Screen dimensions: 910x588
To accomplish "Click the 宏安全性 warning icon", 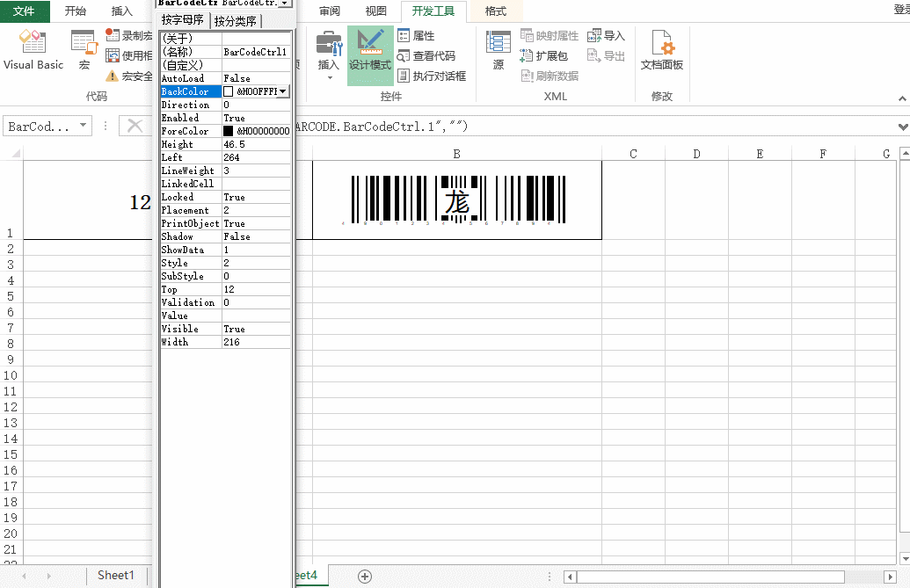I will tap(113, 76).
